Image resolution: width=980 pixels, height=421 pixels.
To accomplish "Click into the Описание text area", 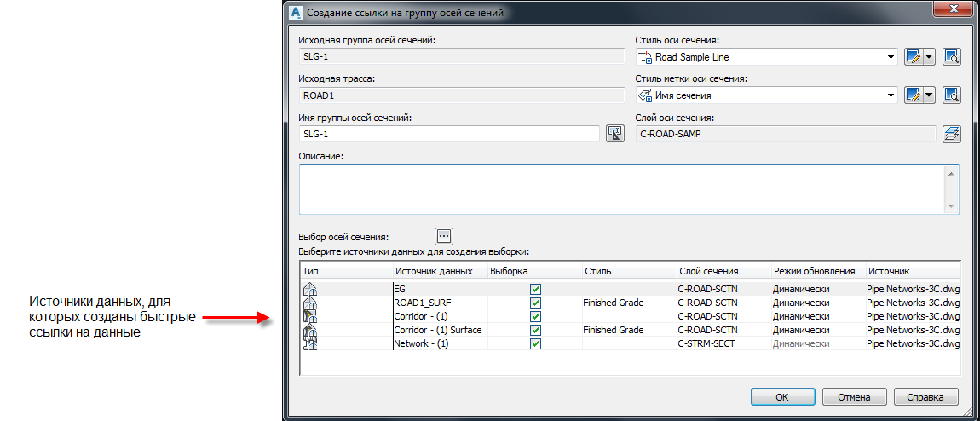I will tap(622, 188).
